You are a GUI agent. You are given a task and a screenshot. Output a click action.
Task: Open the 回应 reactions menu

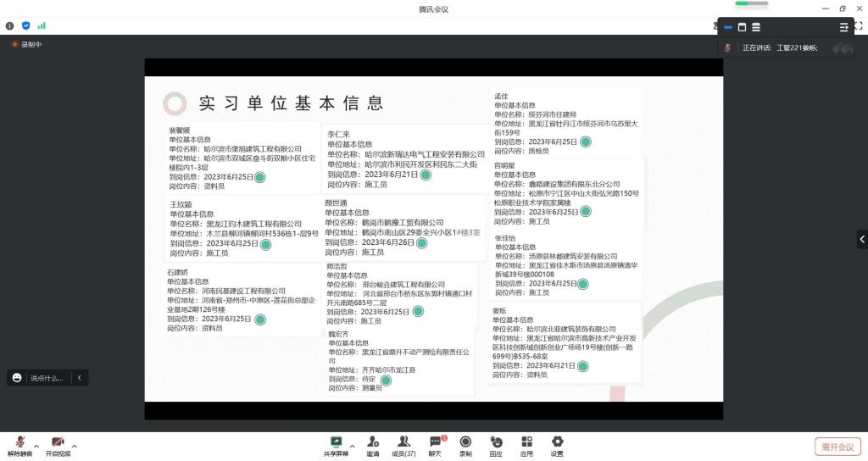[496, 446]
